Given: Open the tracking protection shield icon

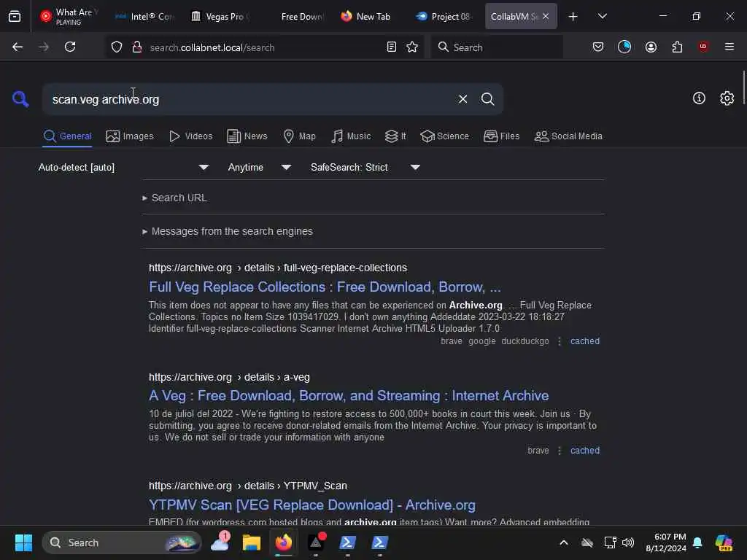Looking at the screenshot, I should tap(117, 47).
